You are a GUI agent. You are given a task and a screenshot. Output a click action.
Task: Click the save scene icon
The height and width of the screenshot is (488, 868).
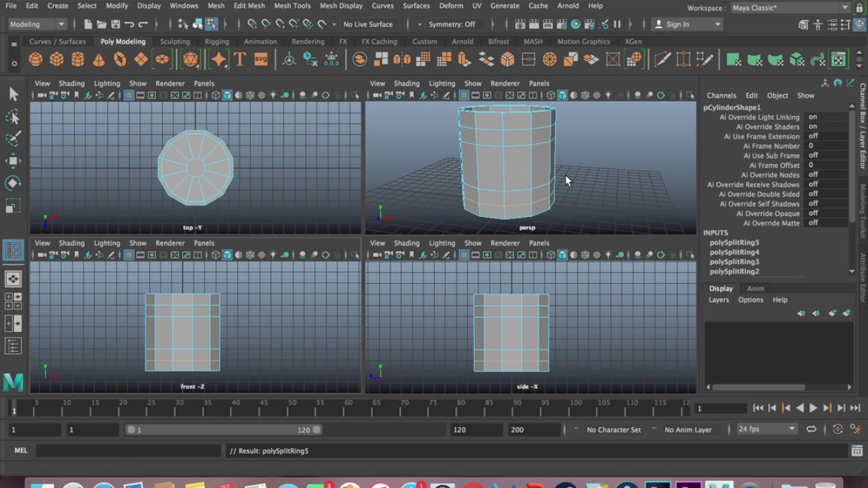115,24
